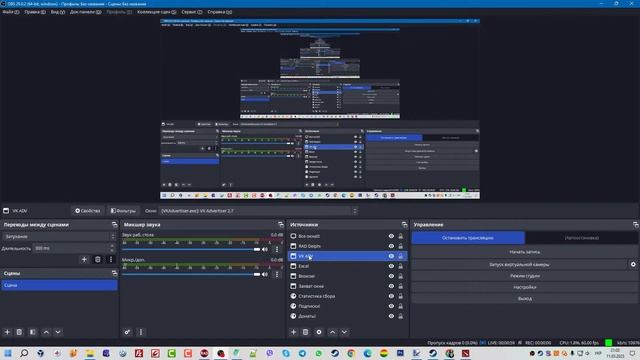Add a scene transition with plus icon

(84, 260)
